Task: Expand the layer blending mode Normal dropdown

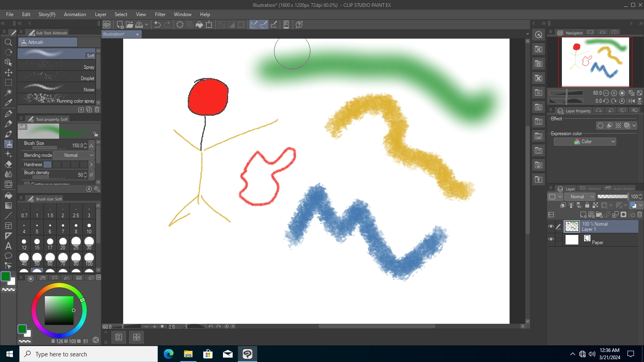Action: (x=580, y=197)
